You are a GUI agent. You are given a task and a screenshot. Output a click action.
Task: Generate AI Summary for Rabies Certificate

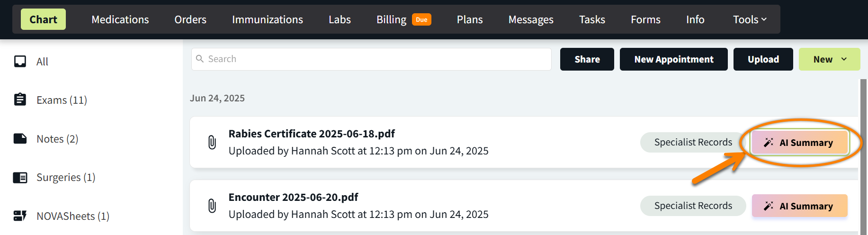(799, 143)
